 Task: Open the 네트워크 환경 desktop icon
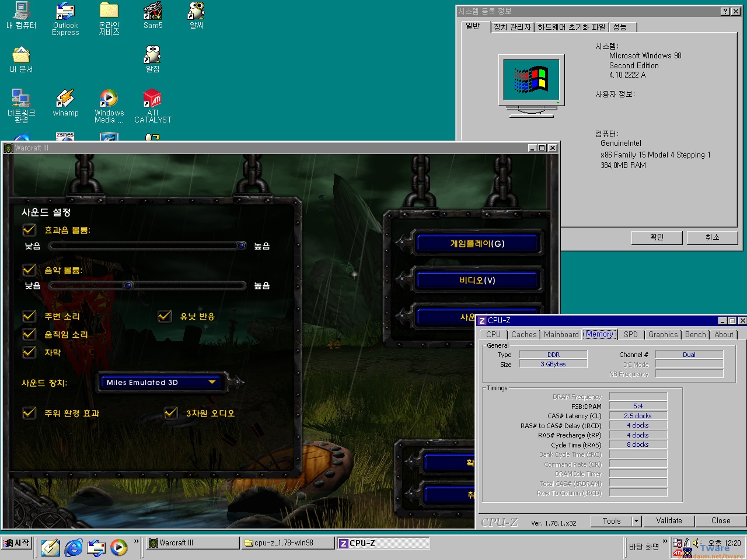coord(21,106)
